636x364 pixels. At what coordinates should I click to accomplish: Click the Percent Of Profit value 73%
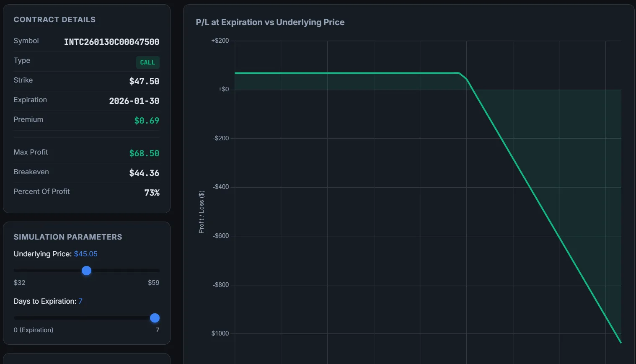pyautogui.click(x=152, y=193)
